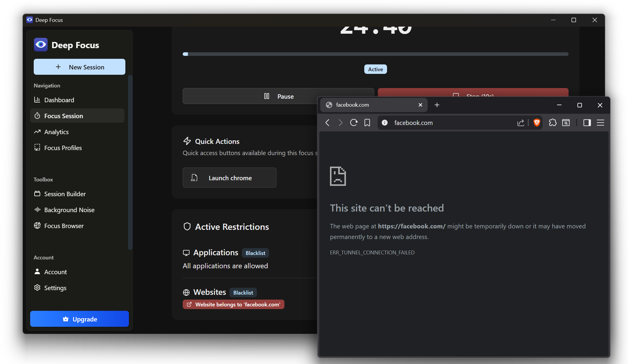This screenshot has height=364, width=628.
Task: Select Focus Session in navigation
Action: 77,116
